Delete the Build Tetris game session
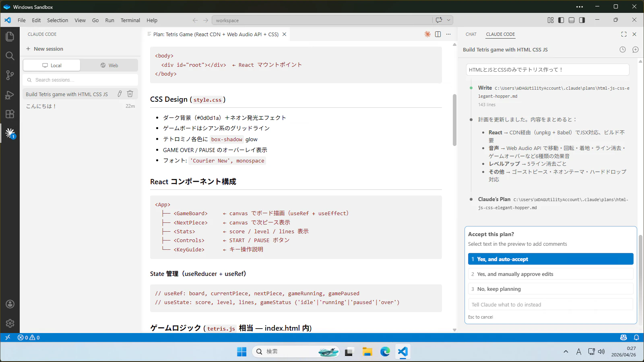The height and width of the screenshot is (362, 644). pos(130,94)
